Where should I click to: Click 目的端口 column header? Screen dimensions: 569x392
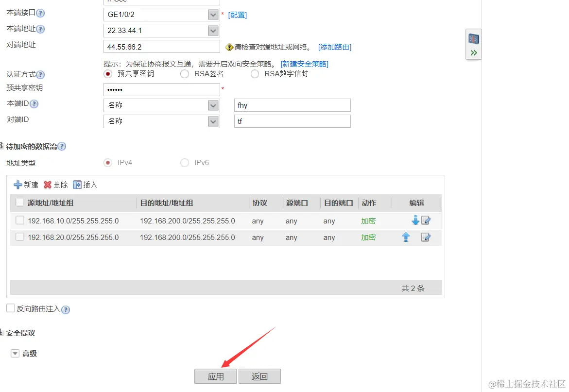click(x=338, y=203)
